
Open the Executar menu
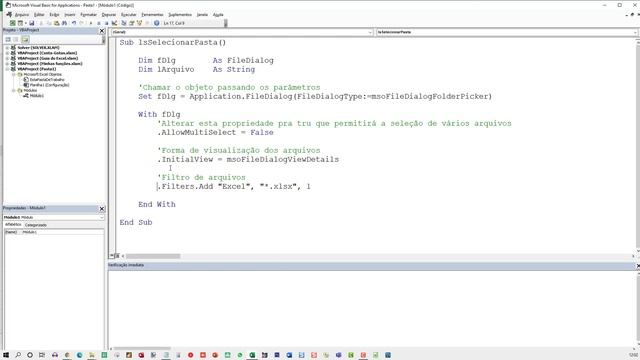(129, 15)
